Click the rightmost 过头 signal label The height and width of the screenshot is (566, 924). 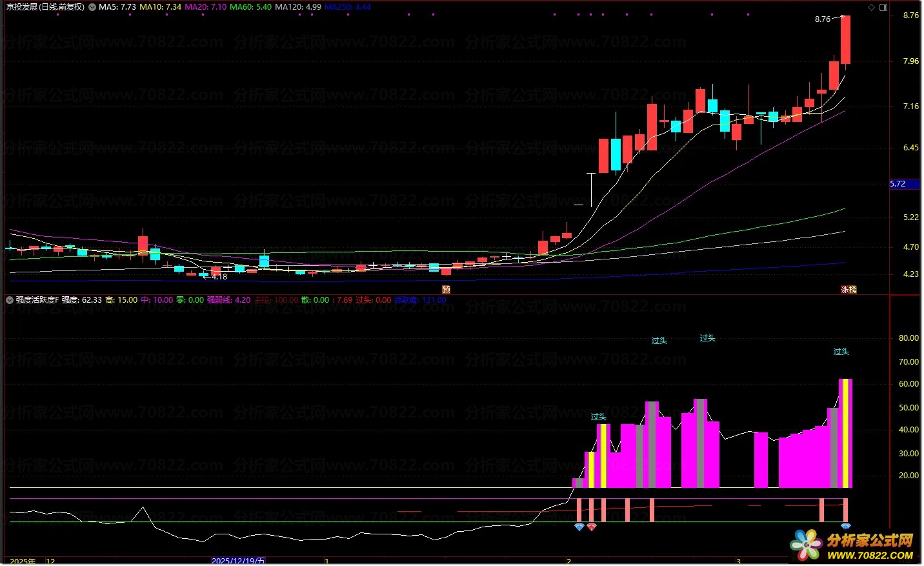[841, 352]
